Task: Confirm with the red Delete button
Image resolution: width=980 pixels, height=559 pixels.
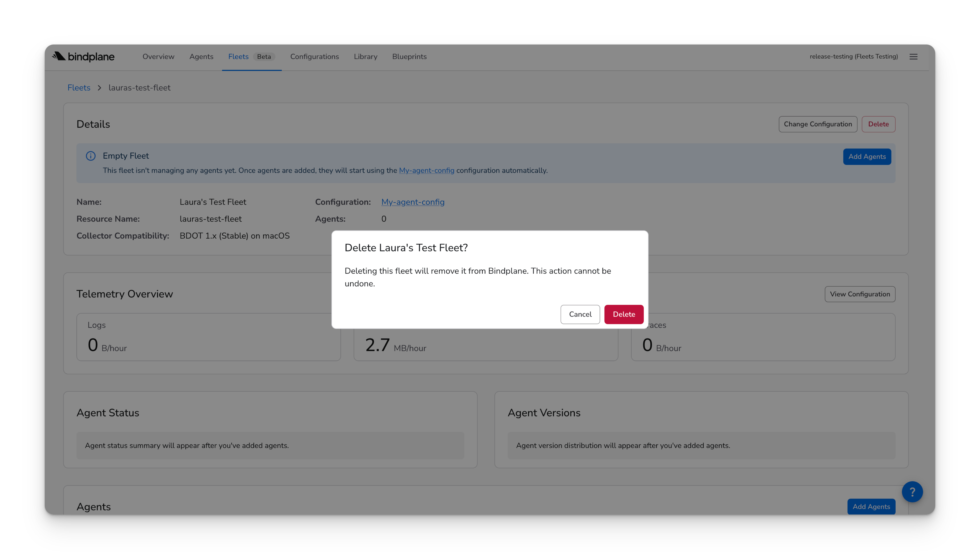Action: tap(623, 314)
